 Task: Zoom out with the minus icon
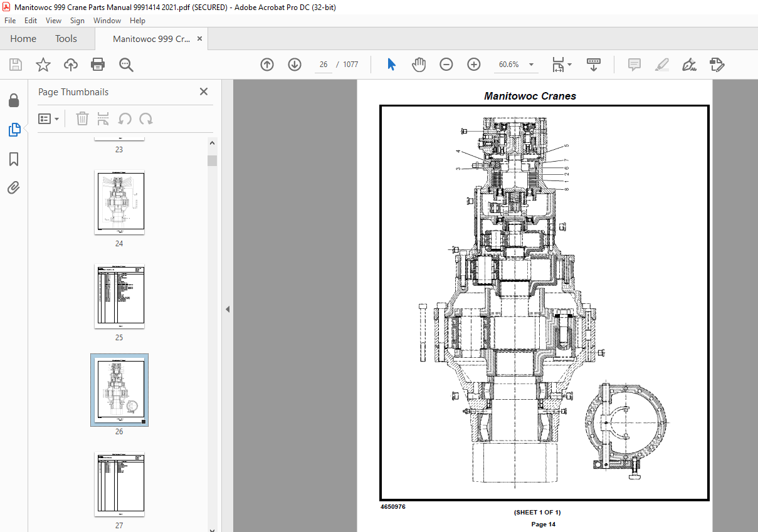(446, 65)
